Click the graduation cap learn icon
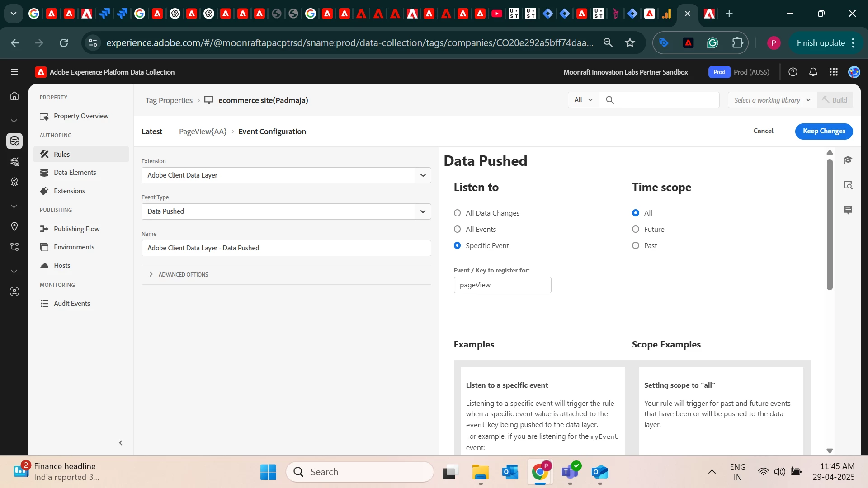868x488 pixels. point(848,160)
